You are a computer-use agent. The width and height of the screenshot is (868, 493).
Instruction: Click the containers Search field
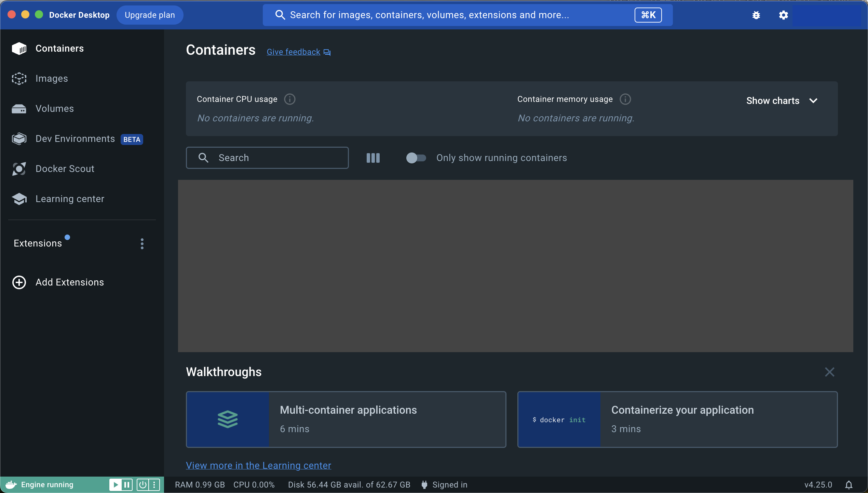[x=267, y=158]
